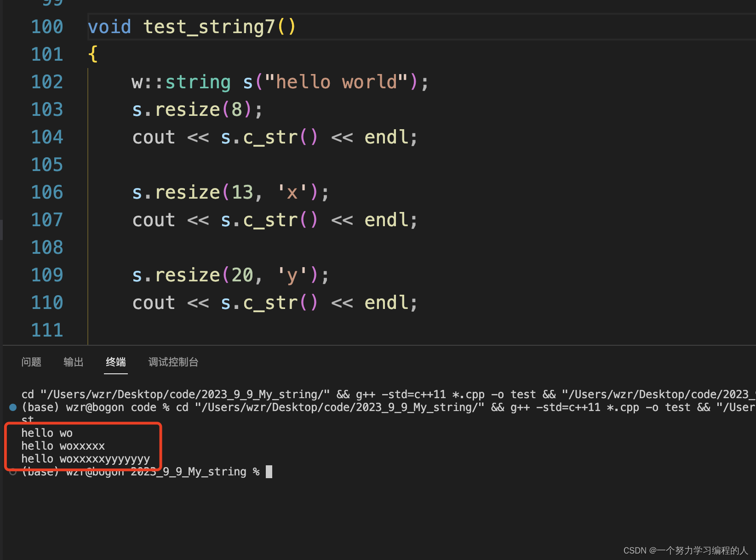Click endl on line 107
756x560 pixels.
point(386,220)
